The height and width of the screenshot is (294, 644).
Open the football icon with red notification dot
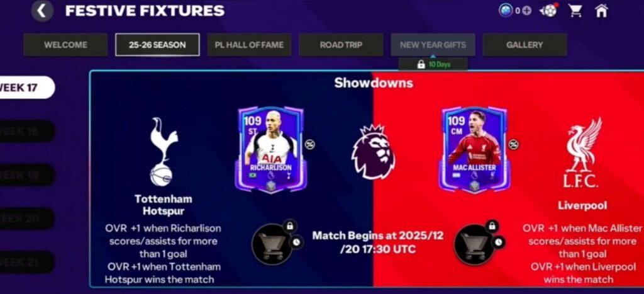(x=549, y=10)
